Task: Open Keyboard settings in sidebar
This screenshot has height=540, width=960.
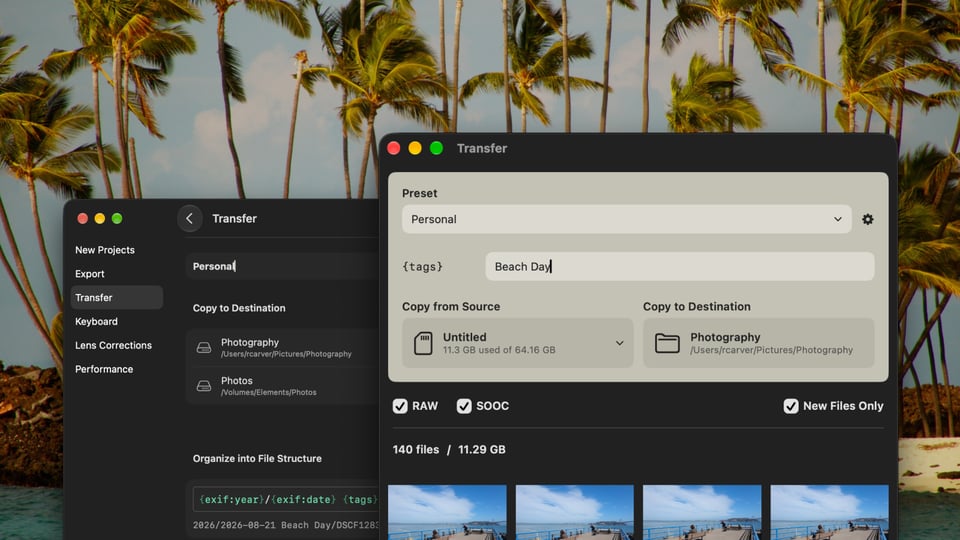Action: point(96,321)
